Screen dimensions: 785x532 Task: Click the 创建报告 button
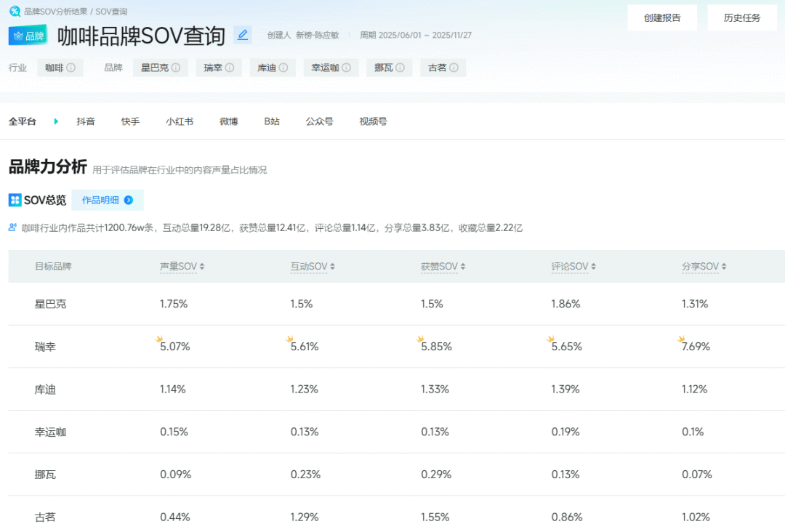click(661, 17)
